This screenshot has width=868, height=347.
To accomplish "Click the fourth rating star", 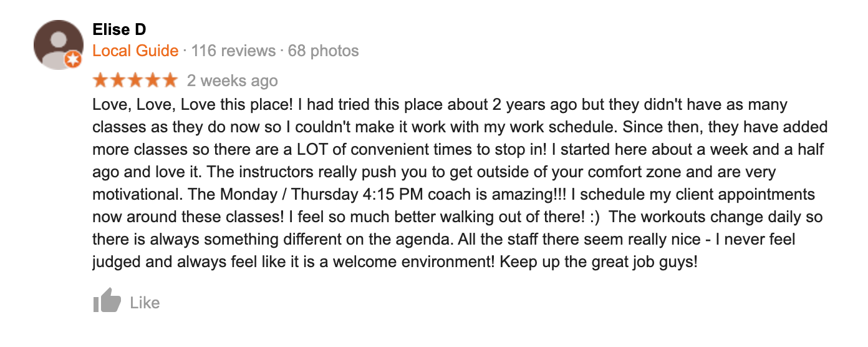I will point(153,81).
